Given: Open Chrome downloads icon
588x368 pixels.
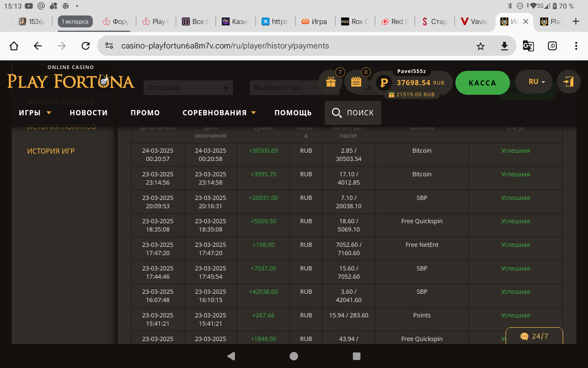Looking at the screenshot, I should pyautogui.click(x=504, y=46).
